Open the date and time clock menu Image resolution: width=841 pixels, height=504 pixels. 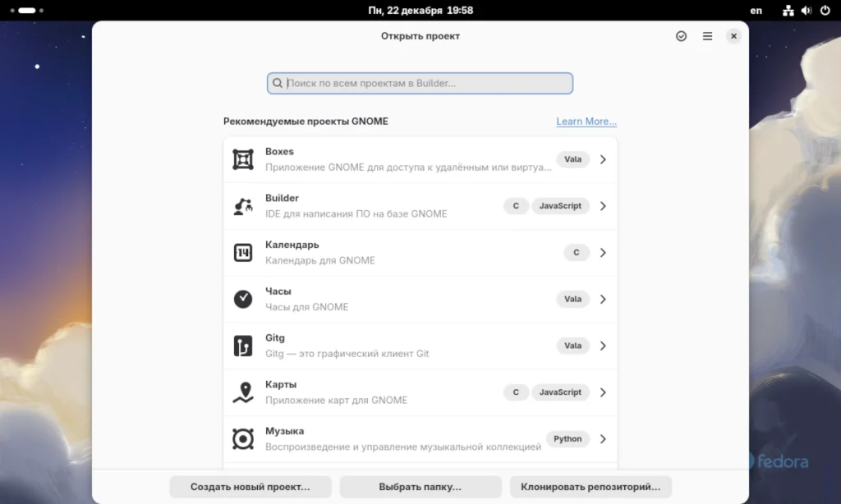(420, 10)
